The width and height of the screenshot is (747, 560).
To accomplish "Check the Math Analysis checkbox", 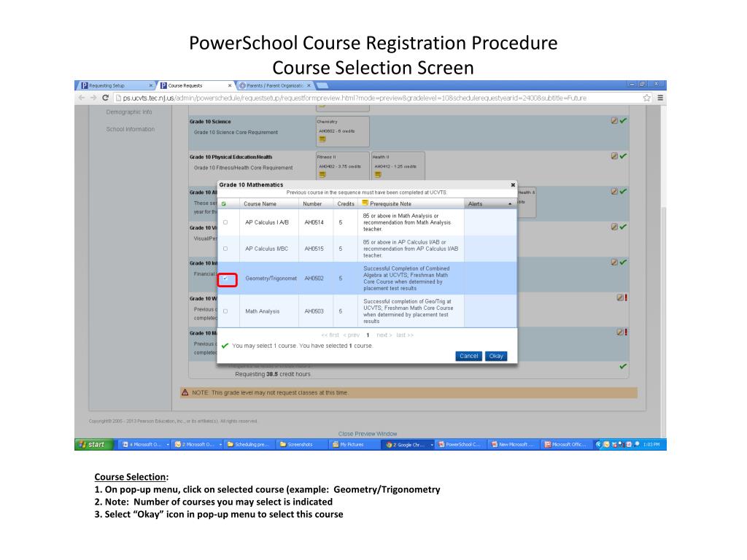I will (x=225, y=311).
